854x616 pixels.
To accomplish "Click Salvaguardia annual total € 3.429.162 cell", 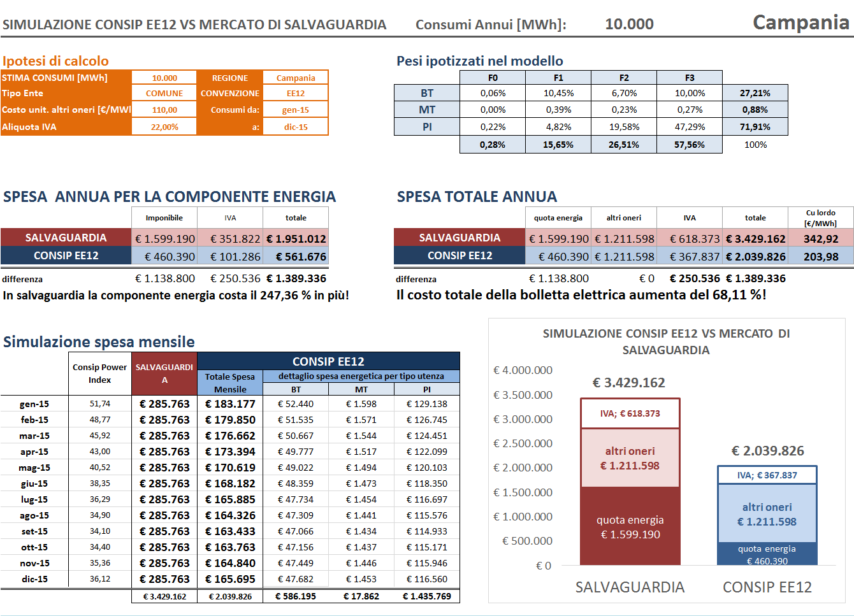I will pyautogui.click(x=755, y=238).
